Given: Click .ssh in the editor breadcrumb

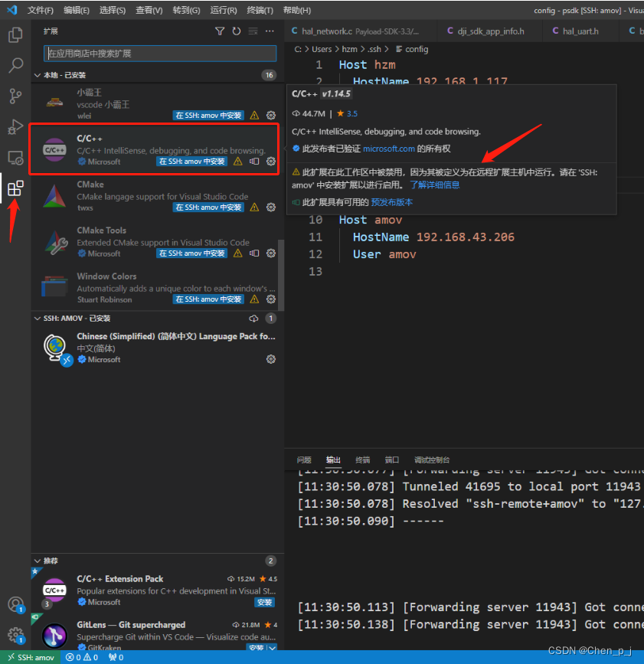Looking at the screenshot, I should pyautogui.click(x=374, y=49).
